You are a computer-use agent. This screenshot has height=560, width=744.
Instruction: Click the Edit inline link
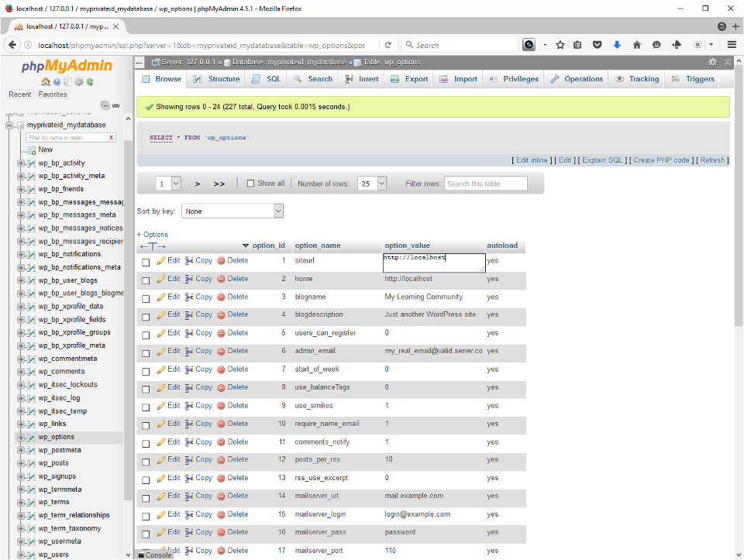(x=532, y=160)
